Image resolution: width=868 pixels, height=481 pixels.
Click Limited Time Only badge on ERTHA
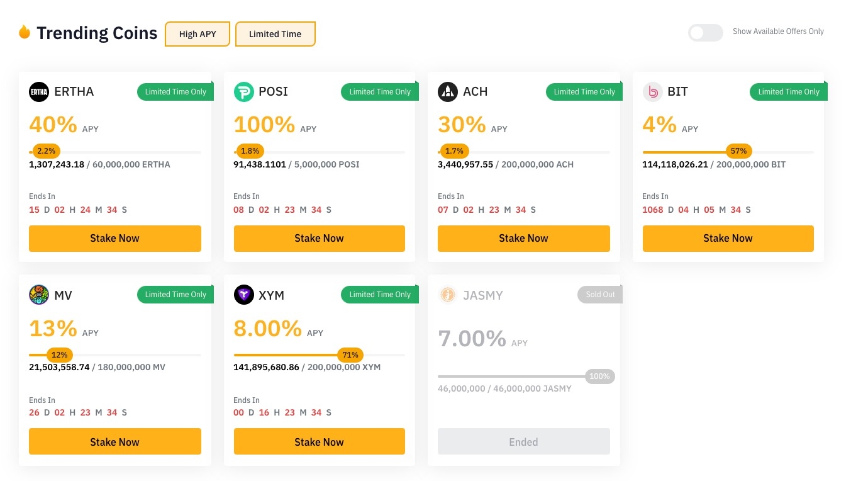coord(175,92)
